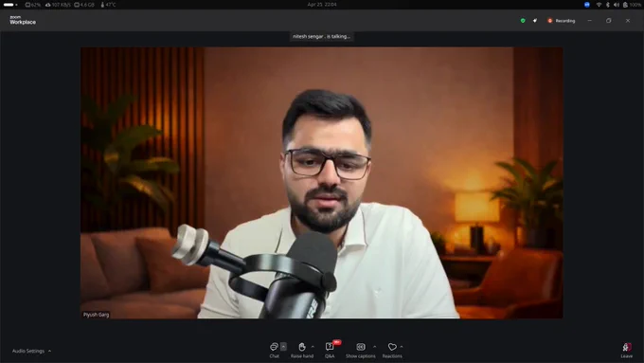Open the Apr 25 clock calendar
This screenshot has height=363, width=644.
[x=322, y=5]
